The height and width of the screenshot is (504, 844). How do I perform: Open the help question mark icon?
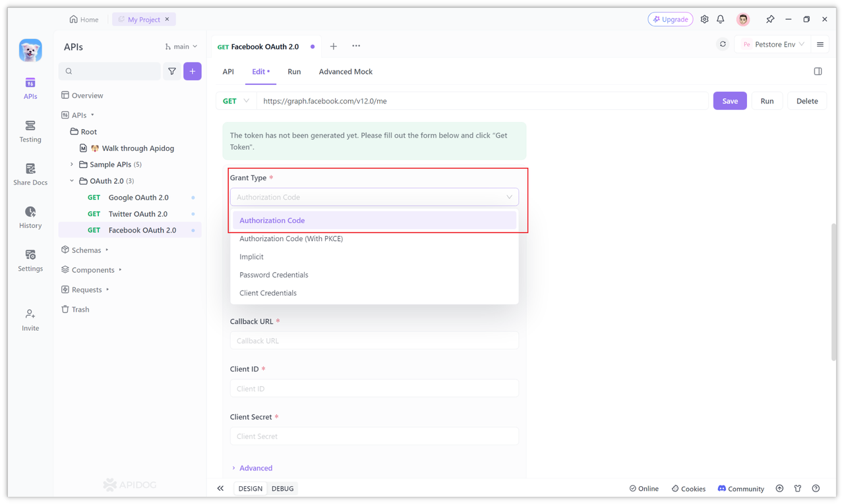tap(816, 488)
